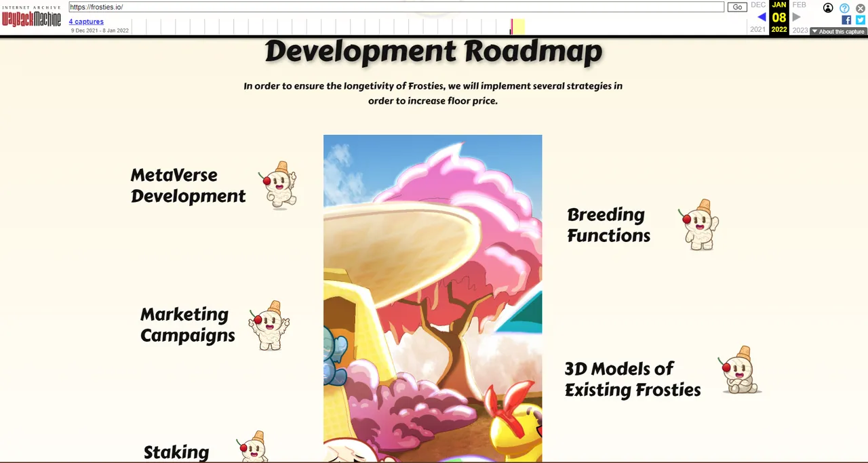Expand About this capture
Image resolution: width=868 pixels, height=463 pixels.
(x=838, y=32)
